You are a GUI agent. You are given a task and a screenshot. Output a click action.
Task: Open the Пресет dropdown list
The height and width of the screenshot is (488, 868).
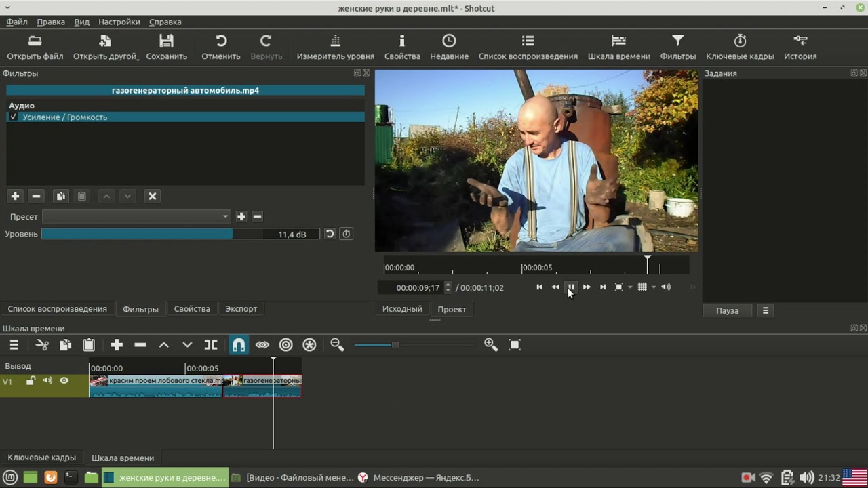pos(137,216)
